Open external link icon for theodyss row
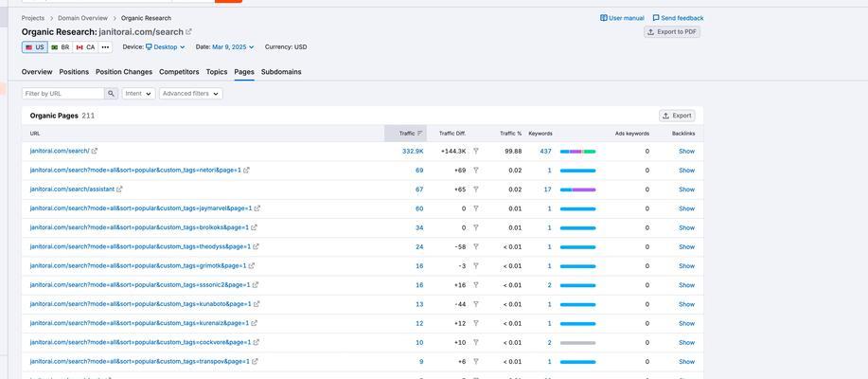868x379 pixels. click(x=256, y=246)
